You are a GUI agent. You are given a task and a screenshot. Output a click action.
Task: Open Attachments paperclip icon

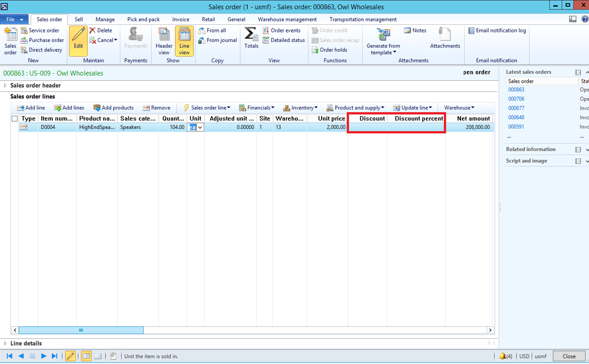point(445,35)
